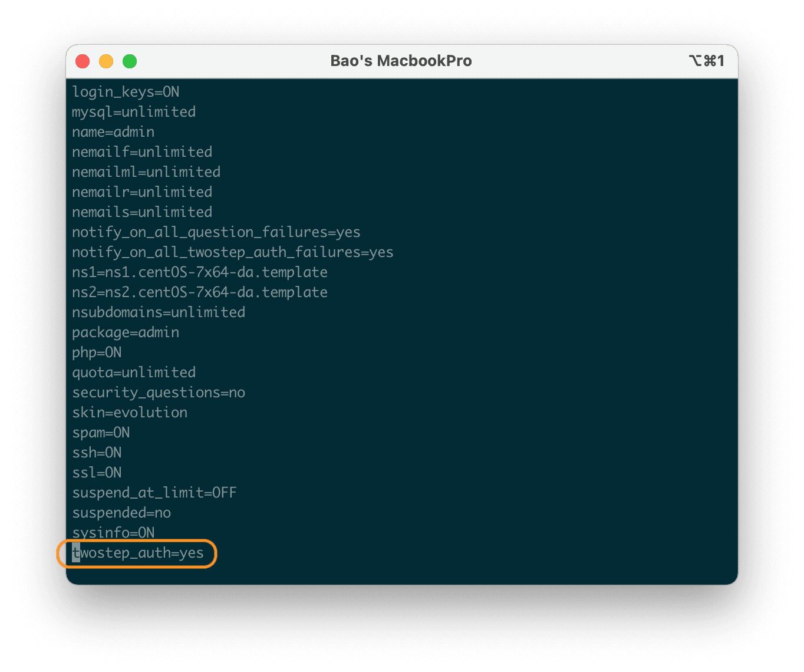Click the line nemails=unlimited

click(x=142, y=212)
